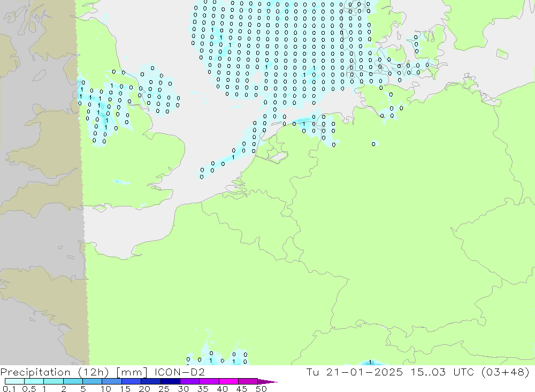The height and width of the screenshot is (392, 535).
Task: Click the 25–30 mm navy legend swatch
Action: pos(170,381)
